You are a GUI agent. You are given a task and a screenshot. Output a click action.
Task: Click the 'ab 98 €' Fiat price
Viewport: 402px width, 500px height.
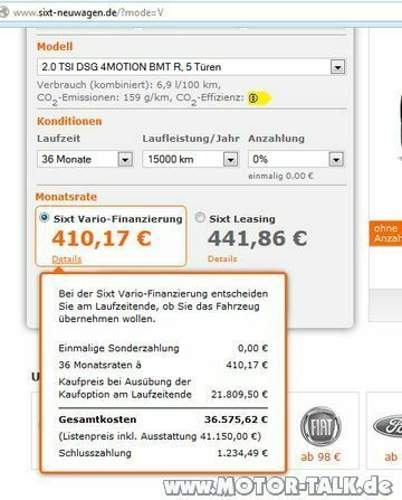[320, 457]
